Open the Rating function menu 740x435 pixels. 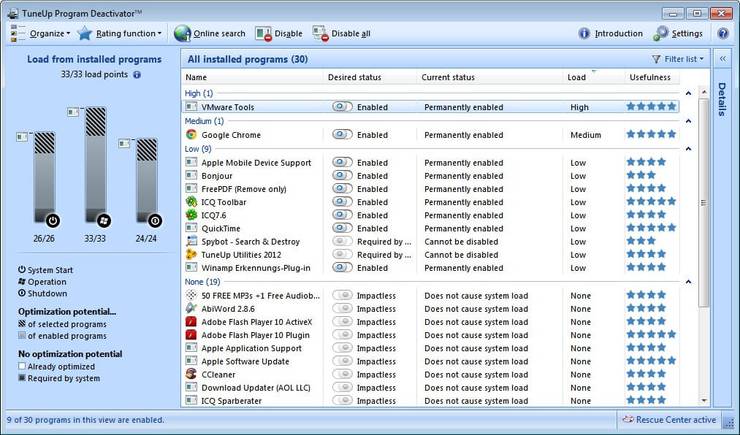click(x=121, y=33)
